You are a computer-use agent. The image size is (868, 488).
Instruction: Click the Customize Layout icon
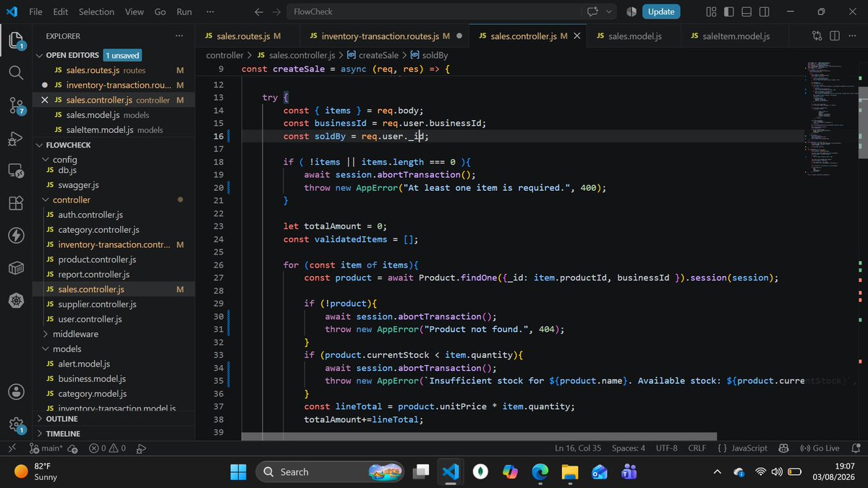(x=711, y=12)
